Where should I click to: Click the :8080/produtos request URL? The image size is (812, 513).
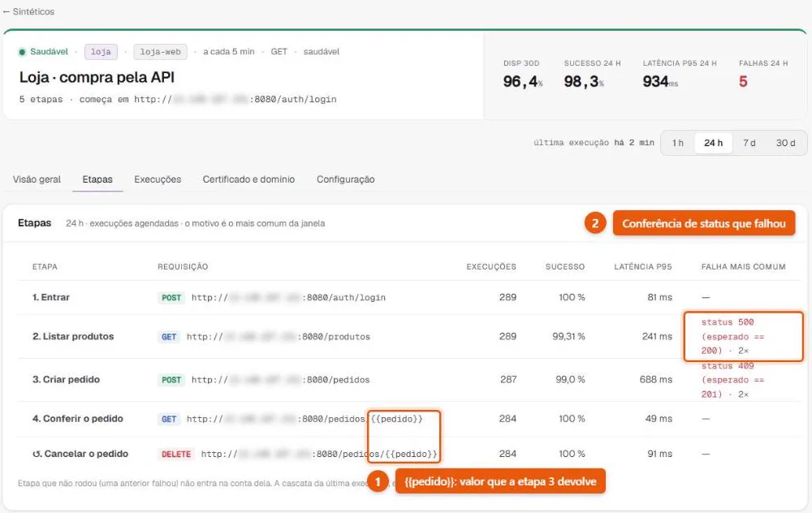pos(278,337)
